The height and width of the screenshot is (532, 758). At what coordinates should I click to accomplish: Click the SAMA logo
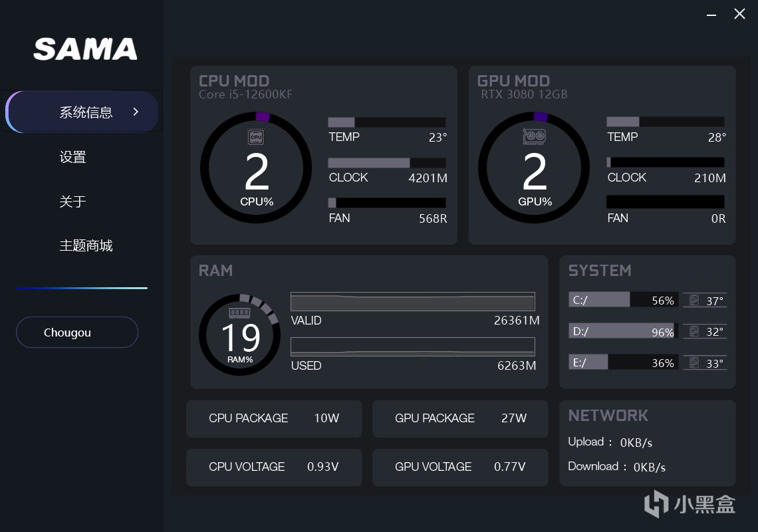click(86, 49)
